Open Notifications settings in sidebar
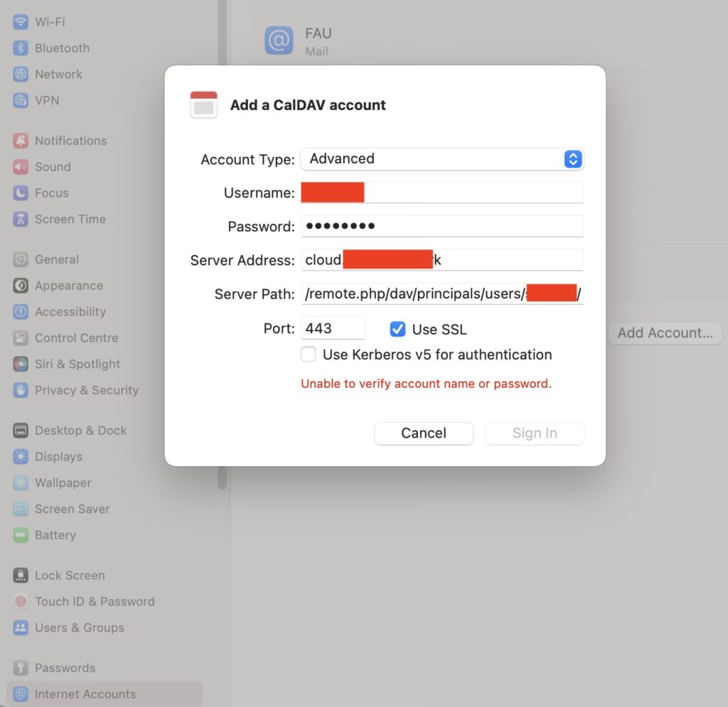Image resolution: width=728 pixels, height=707 pixels. click(70, 141)
